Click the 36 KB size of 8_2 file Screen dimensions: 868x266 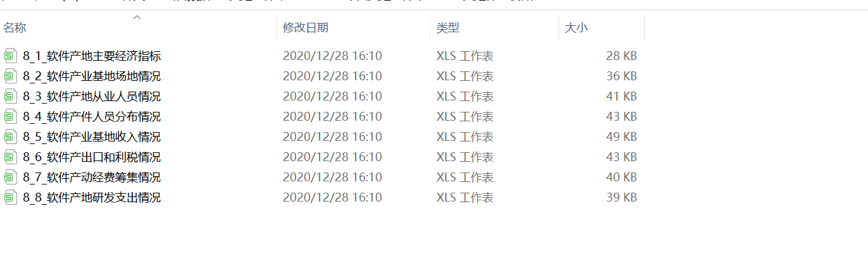coord(621,76)
